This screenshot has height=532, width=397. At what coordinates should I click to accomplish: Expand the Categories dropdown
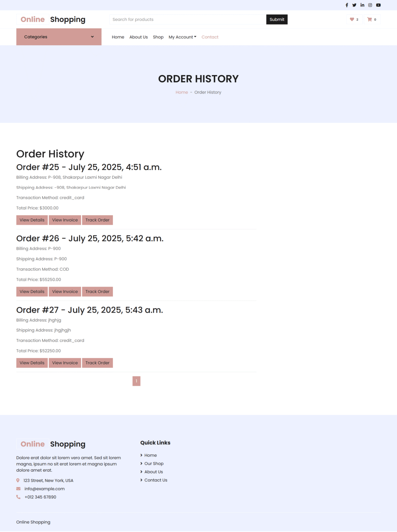[x=58, y=37]
